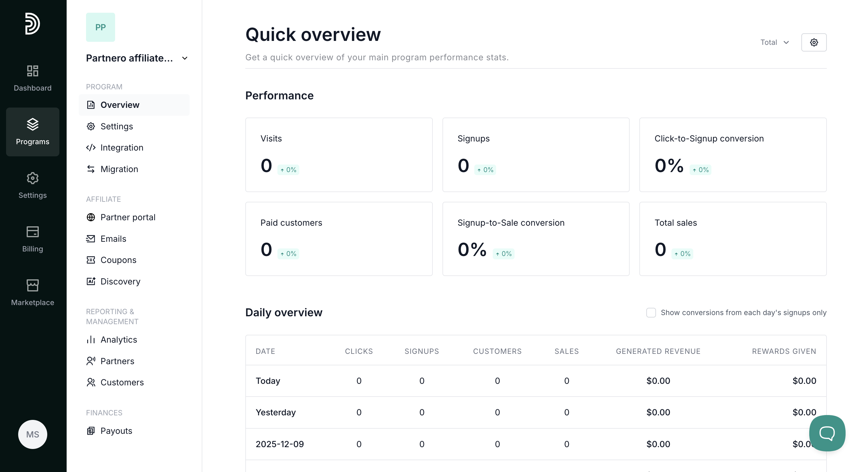This screenshot has width=868, height=472.
Task: Click the overview gear settings button
Action: (813, 42)
